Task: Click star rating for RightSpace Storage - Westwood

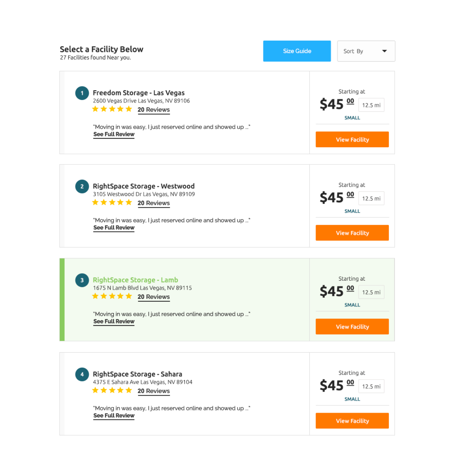Action: 112,202
